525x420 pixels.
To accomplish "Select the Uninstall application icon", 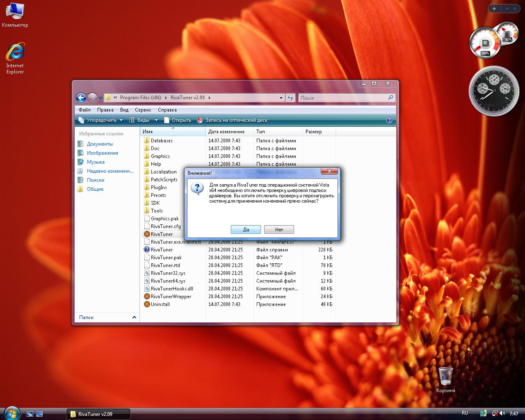I will pos(147,304).
